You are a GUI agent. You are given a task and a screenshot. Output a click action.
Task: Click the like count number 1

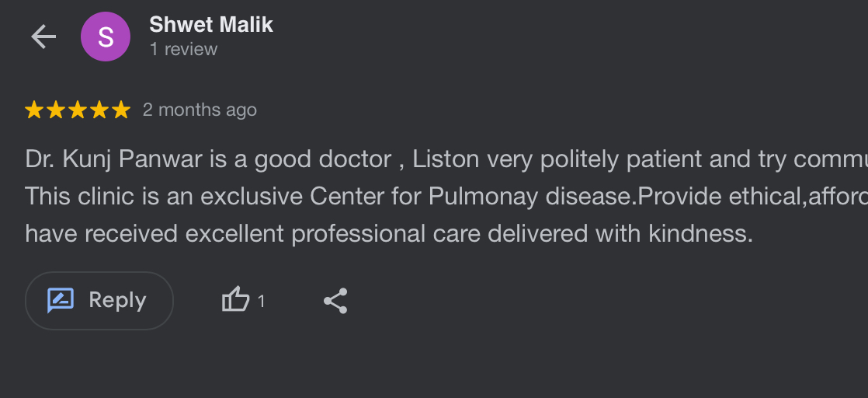[262, 302]
